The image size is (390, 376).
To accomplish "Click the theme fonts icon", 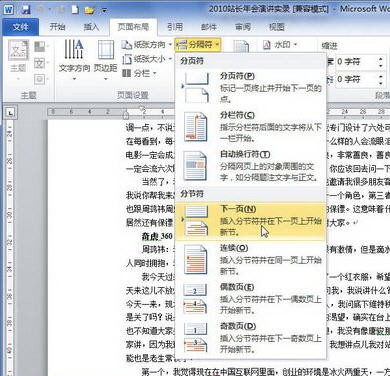I will click(40, 63).
